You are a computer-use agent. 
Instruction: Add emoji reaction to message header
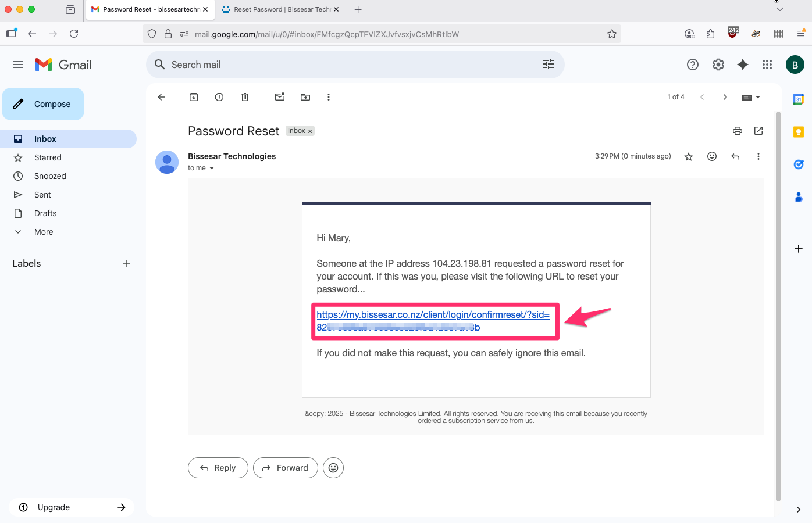[712, 156]
